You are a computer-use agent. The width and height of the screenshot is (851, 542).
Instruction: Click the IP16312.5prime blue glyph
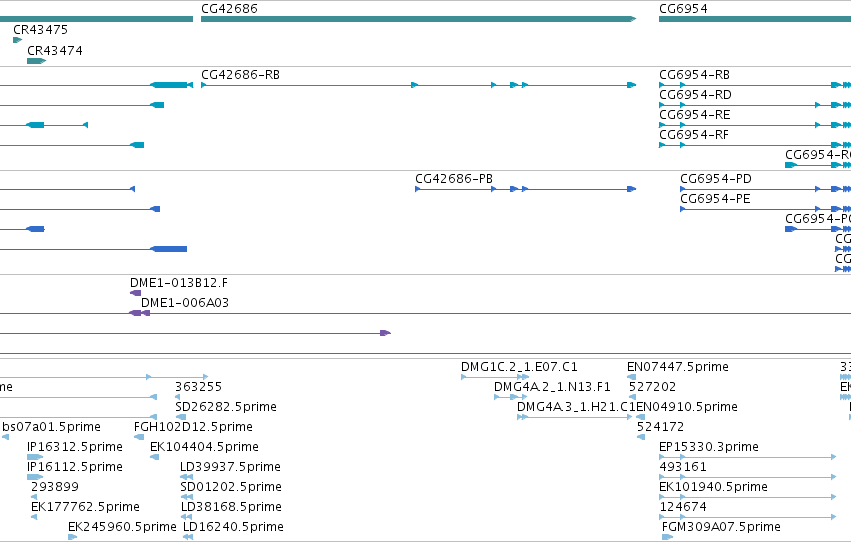point(35,457)
